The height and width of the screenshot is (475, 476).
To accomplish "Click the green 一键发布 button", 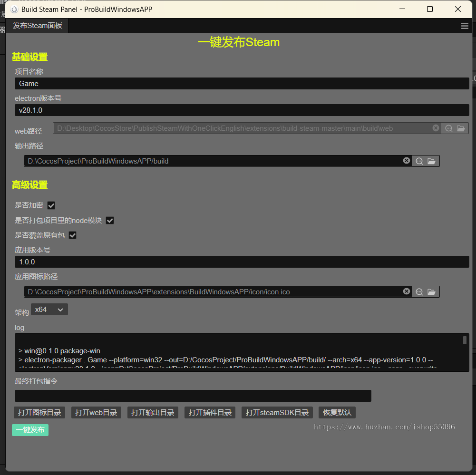I will coord(30,430).
